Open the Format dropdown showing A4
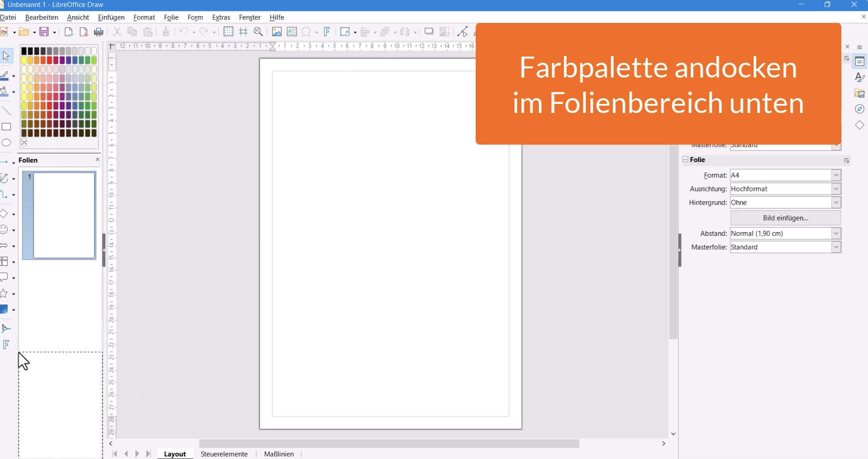The width and height of the screenshot is (868, 459). (x=836, y=175)
